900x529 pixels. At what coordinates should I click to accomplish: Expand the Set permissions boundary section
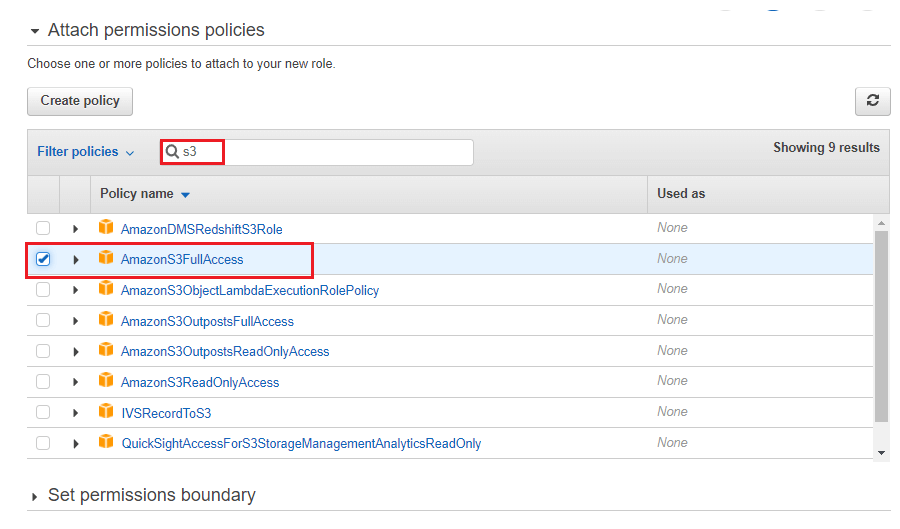[x=34, y=496]
